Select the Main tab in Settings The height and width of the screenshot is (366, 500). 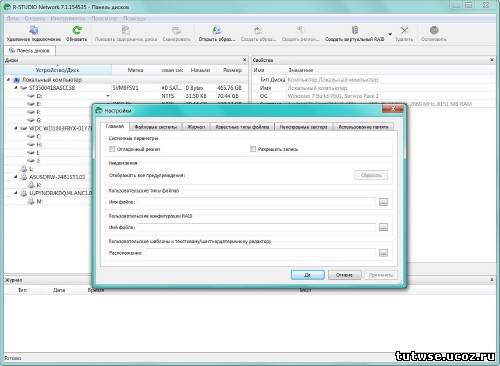click(x=115, y=126)
